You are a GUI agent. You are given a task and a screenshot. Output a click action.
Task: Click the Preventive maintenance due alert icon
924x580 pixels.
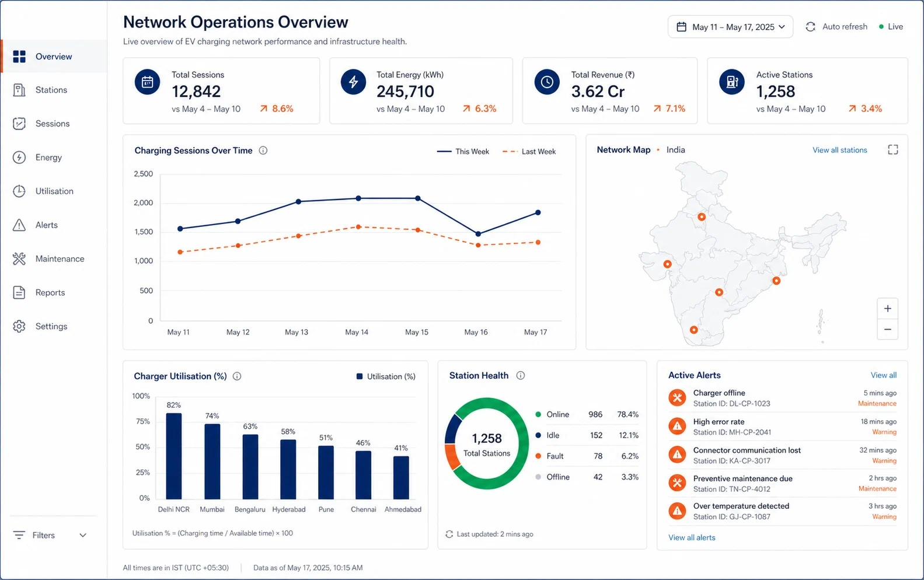click(x=677, y=483)
